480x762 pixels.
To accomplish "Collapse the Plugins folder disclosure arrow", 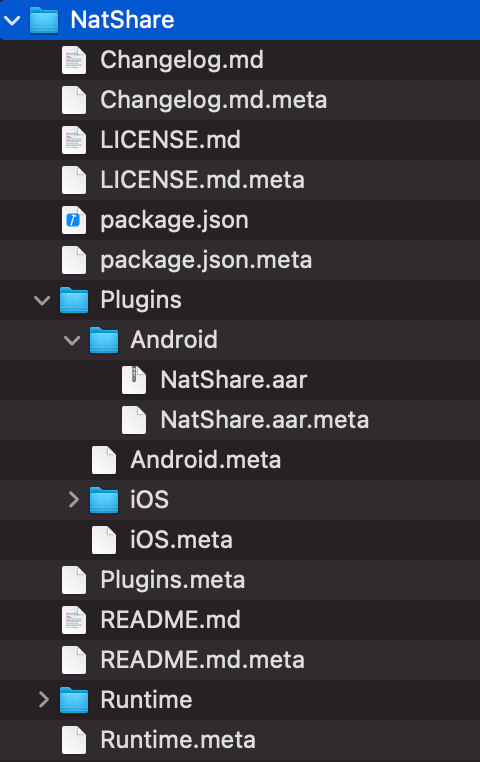I will coord(42,300).
